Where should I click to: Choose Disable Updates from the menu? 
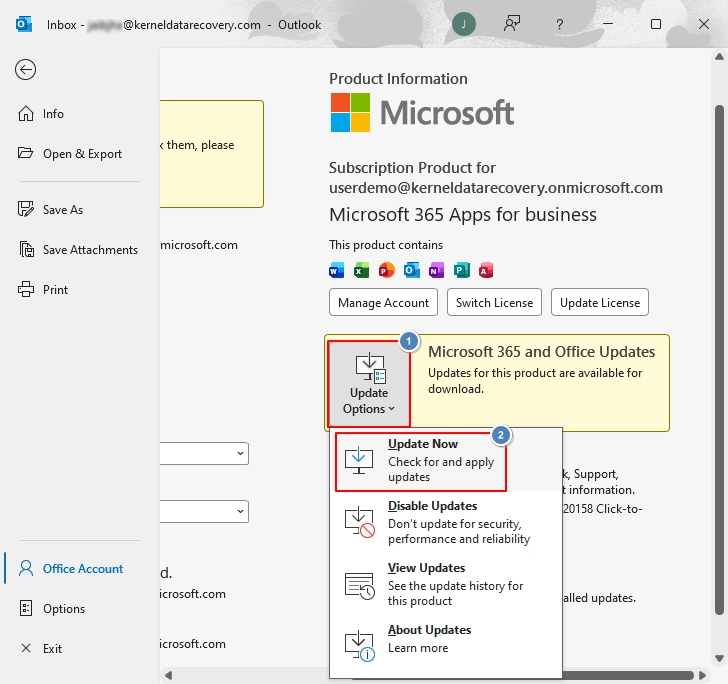pyautogui.click(x=446, y=522)
